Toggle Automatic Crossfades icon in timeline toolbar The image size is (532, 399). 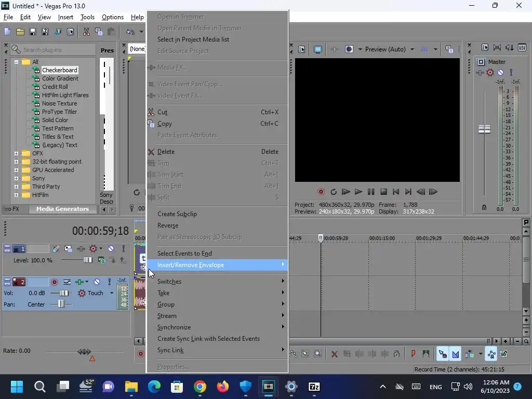click(456, 354)
